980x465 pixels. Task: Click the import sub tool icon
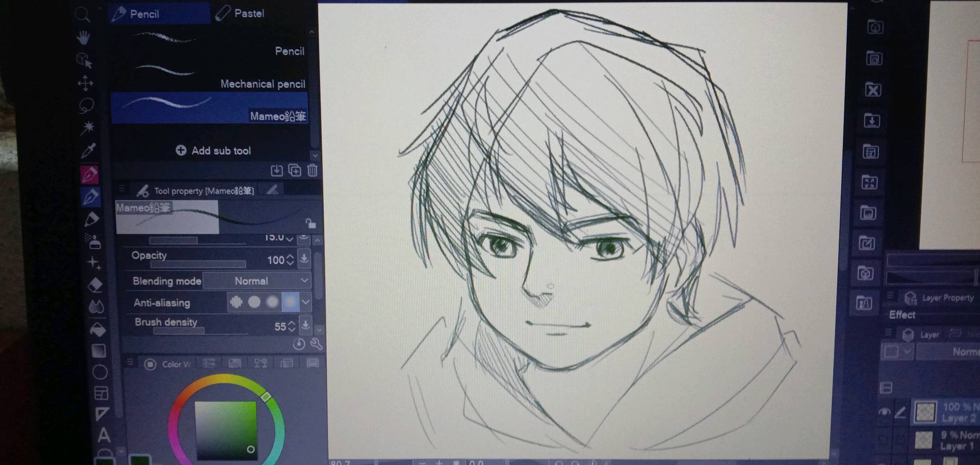tap(277, 171)
